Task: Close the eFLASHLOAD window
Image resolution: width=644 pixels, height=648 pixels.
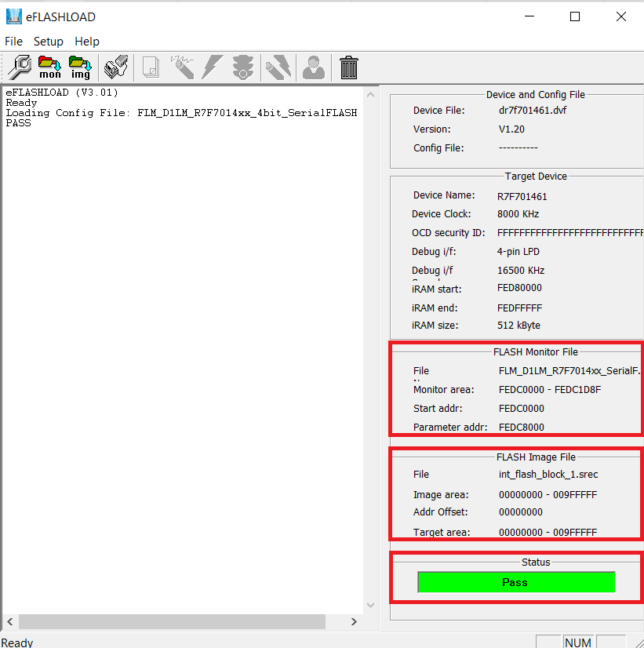Action: click(621, 16)
